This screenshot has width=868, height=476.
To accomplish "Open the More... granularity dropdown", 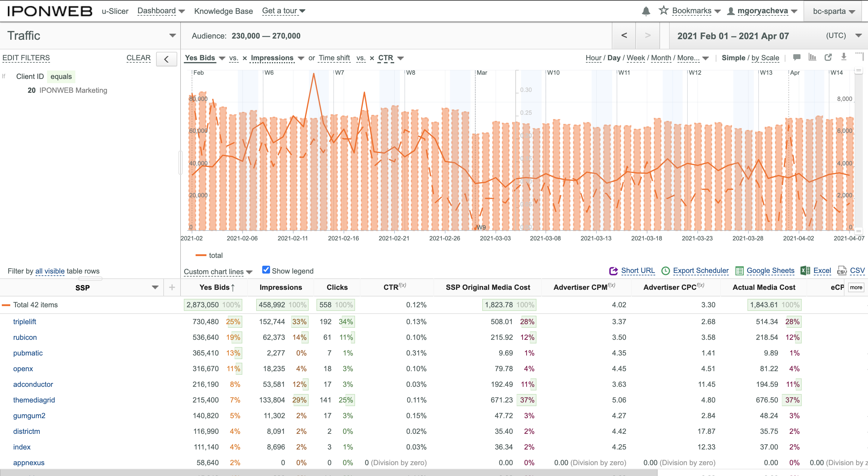I will (x=693, y=58).
